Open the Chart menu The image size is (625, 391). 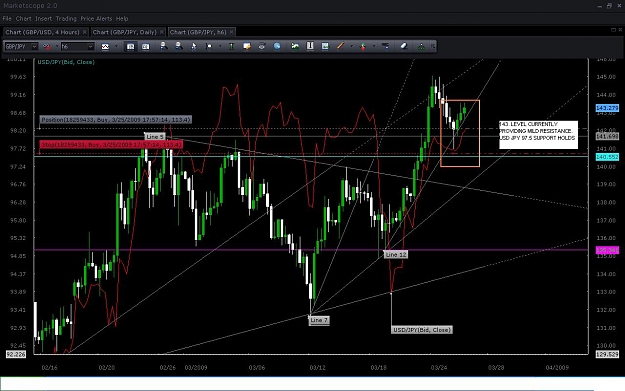24,19
